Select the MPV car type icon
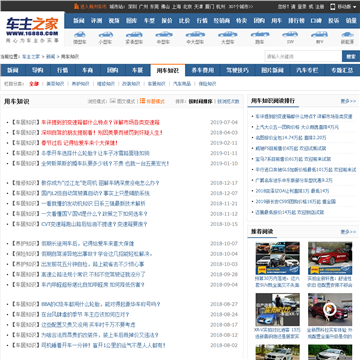The image size is (360, 360). (x=319, y=37)
